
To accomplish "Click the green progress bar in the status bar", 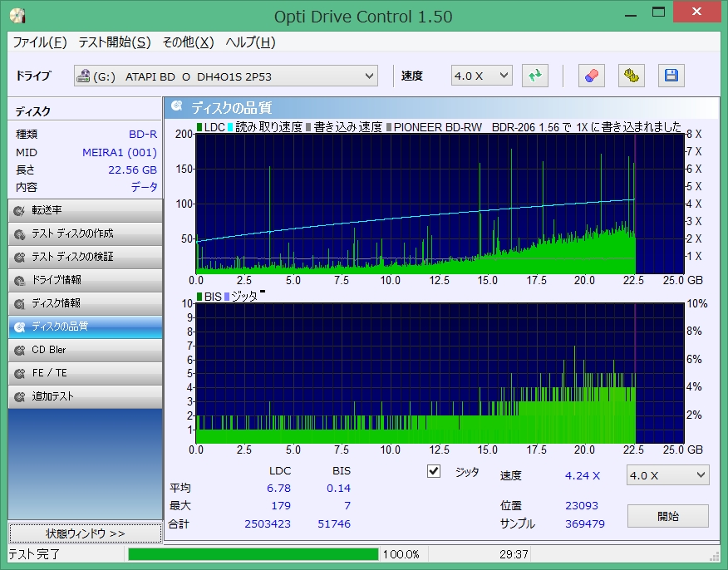I will click(x=253, y=554).
